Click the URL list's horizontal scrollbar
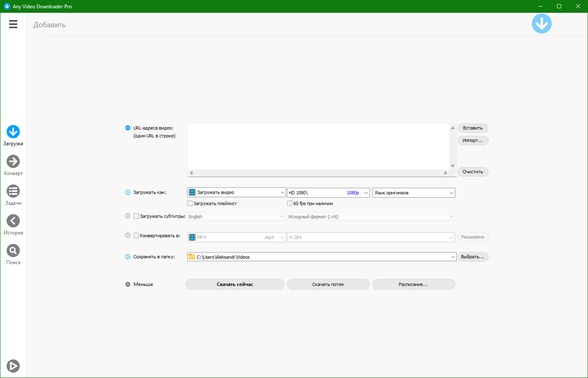This screenshot has height=378, width=588. point(318,173)
